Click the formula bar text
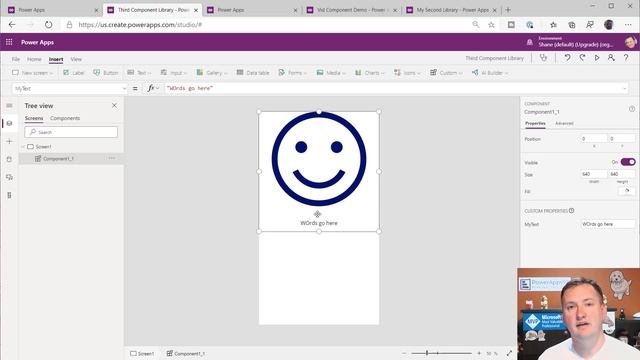This screenshot has width=640, height=360. pyautogui.click(x=189, y=88)
